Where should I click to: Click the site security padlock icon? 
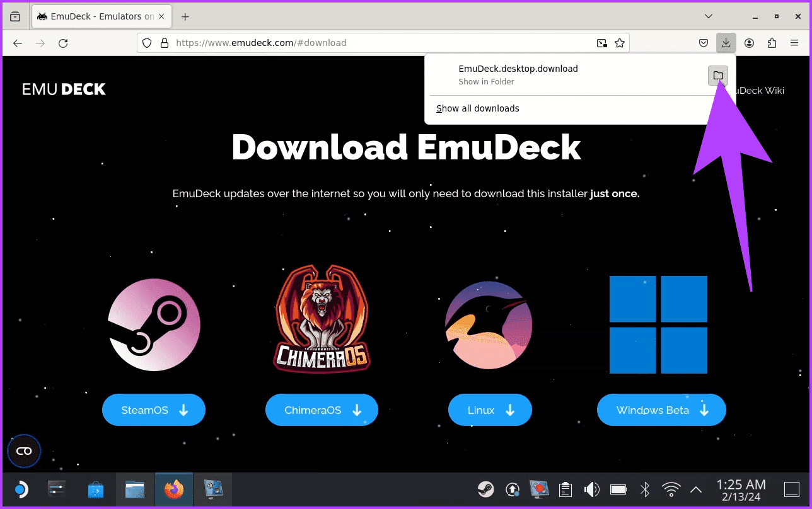click(165, 43)
